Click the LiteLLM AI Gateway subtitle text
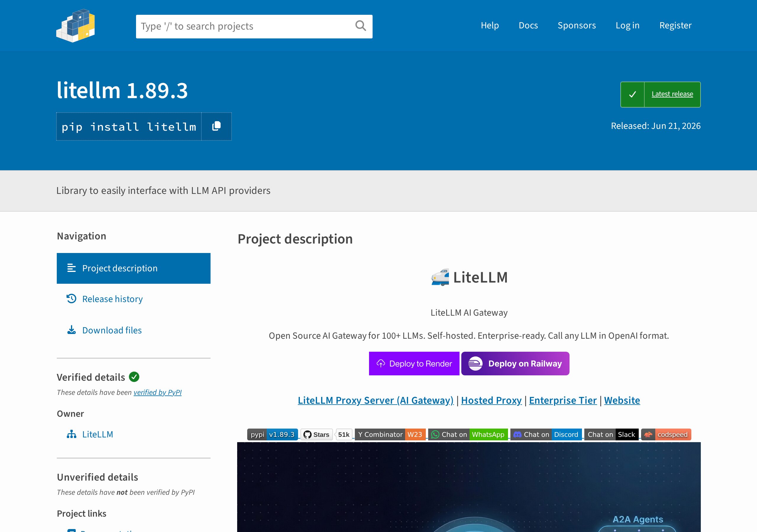Screen dimensions: 757x532 point(469,312)
